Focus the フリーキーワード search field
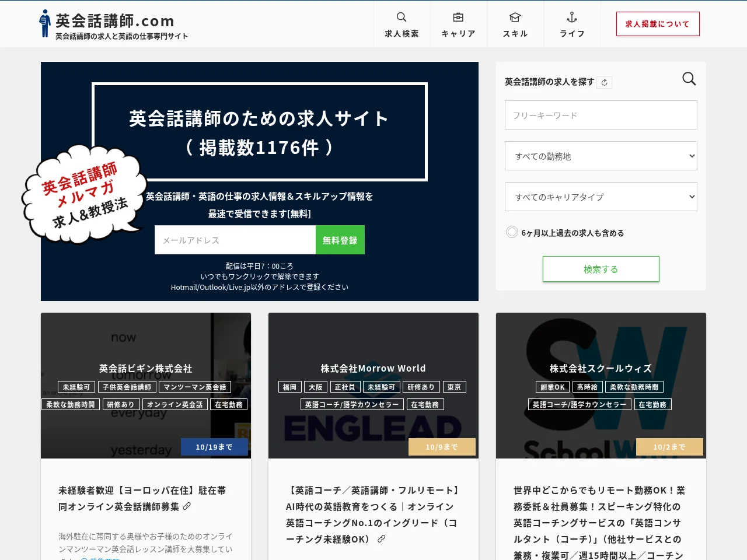The image size is (747, 560). point(601,115)
